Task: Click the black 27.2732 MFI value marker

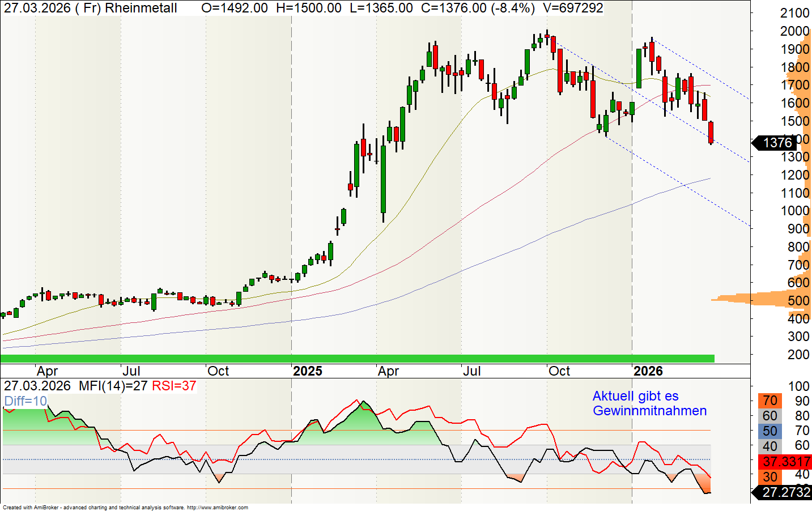Action: 785,492
